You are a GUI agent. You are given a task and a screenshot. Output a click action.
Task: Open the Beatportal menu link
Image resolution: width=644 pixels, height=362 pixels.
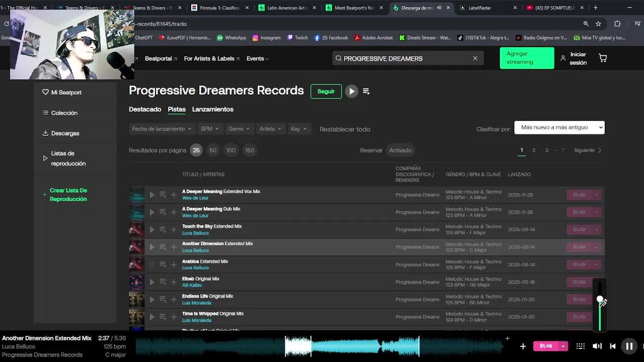pyautogui.click(x=161, y=58)
